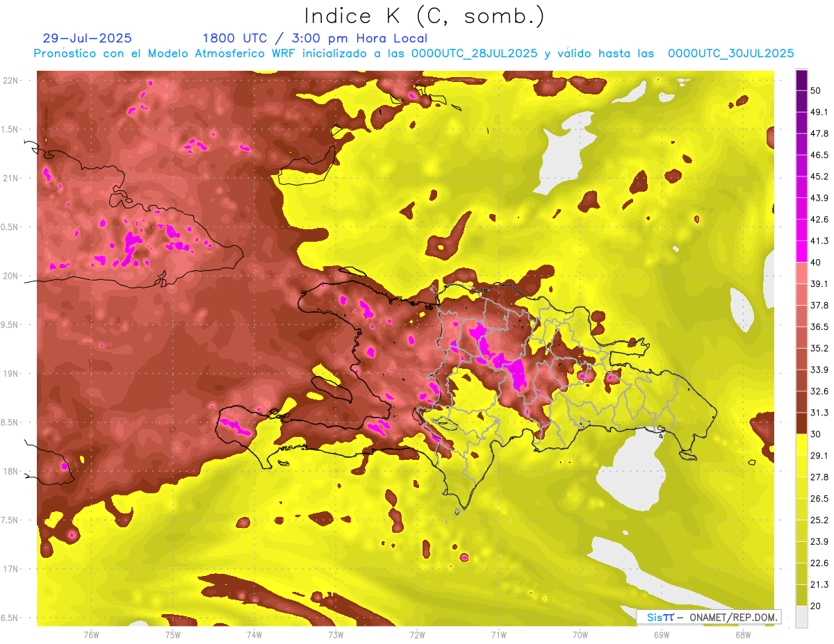Select the "22.6" colorbar label
The height and width of the screenshot is (644, 834).
819,563
